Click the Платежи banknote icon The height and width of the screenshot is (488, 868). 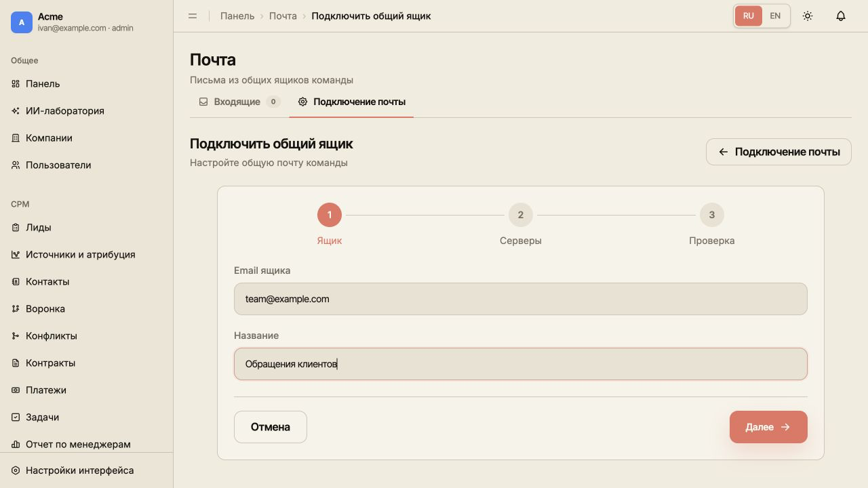[x=16, y=390]
